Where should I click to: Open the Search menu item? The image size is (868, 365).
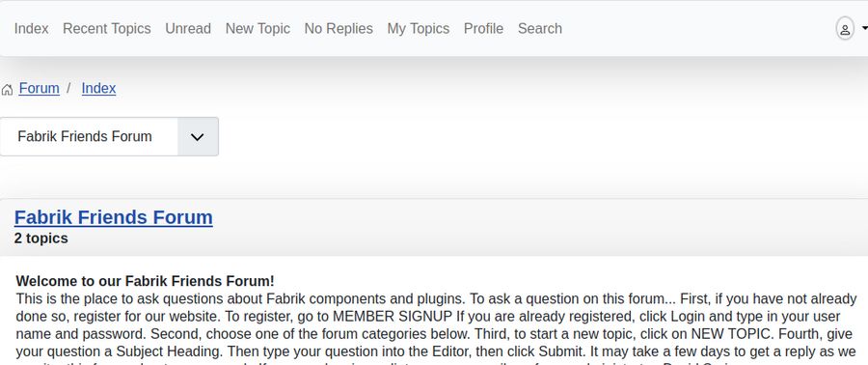[540, 29]
